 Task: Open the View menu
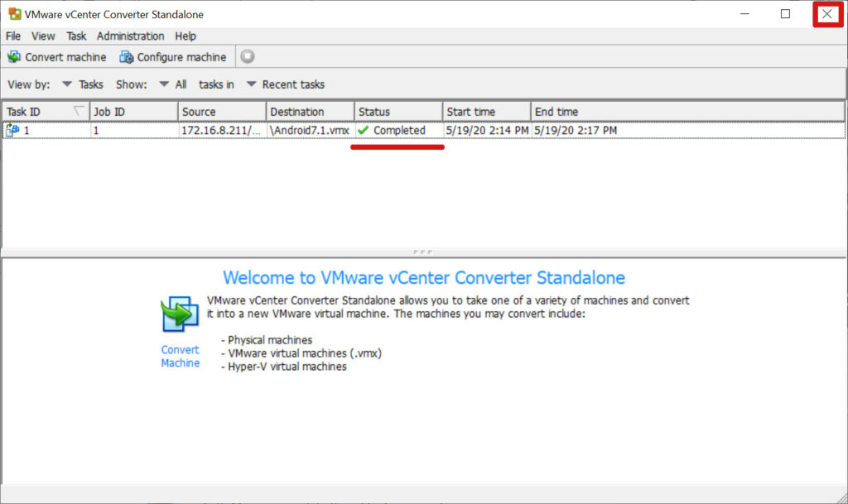43,36
